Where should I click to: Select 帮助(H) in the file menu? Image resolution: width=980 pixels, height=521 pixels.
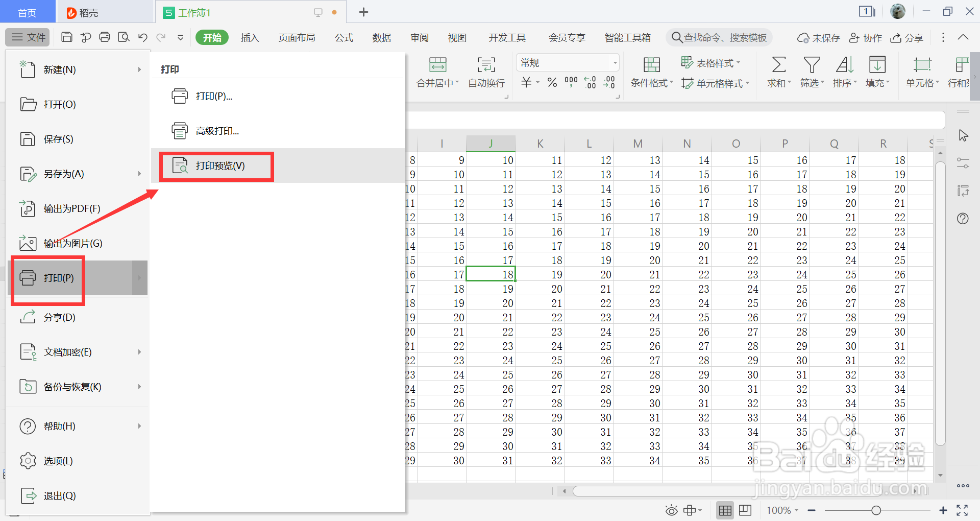tap(78, 426)
